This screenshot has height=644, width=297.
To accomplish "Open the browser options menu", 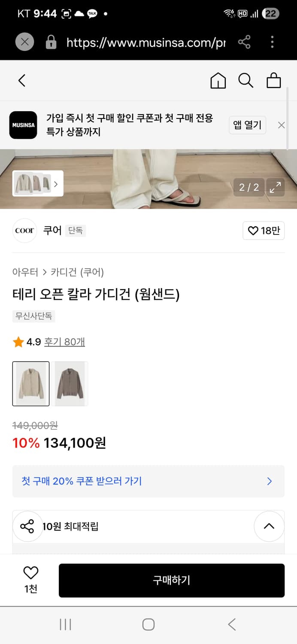I will point(272,42).
